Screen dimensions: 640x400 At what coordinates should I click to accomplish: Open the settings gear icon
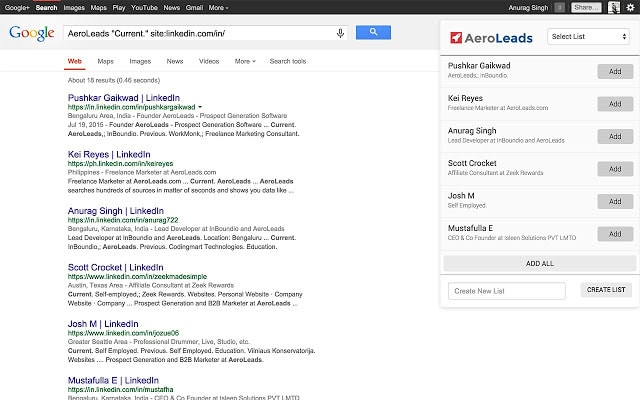631,7
